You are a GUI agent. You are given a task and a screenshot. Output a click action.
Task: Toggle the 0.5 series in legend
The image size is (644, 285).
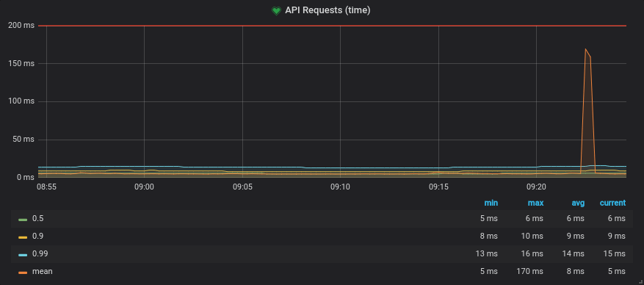[37, 218]
